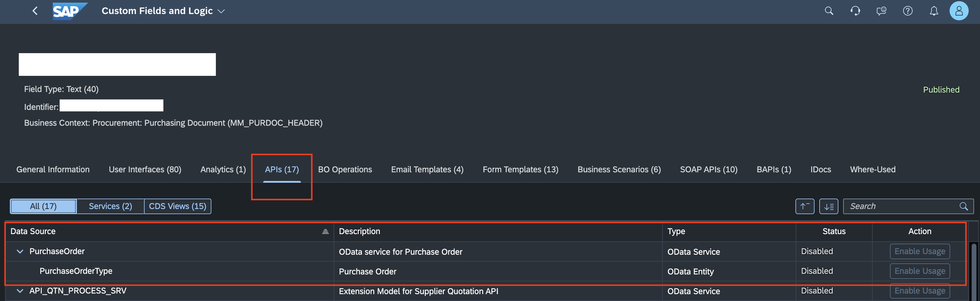980x301 pixels.
Task: Collapse the API_QTN_PROCESS_SRV tree node
Action: [20, 291]
